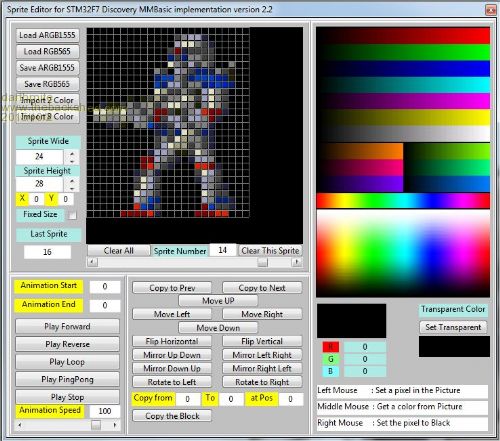The image size is (500, 441).
Task: Click the Animation Speed value field
Action: (105, 411)
